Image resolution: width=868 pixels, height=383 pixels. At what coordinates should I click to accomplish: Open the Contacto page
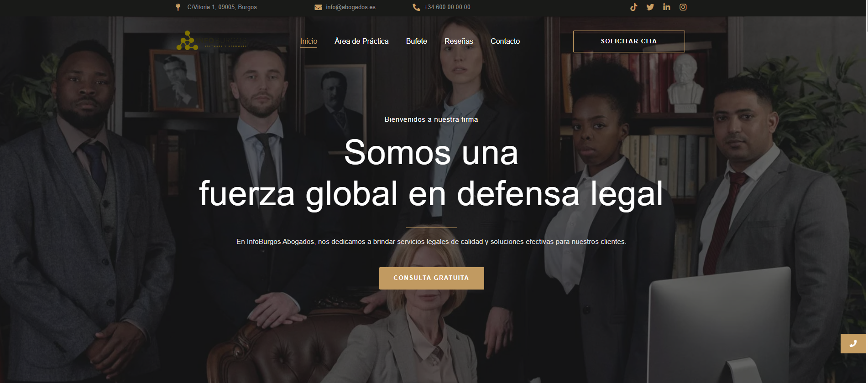[x=505, y=41]
